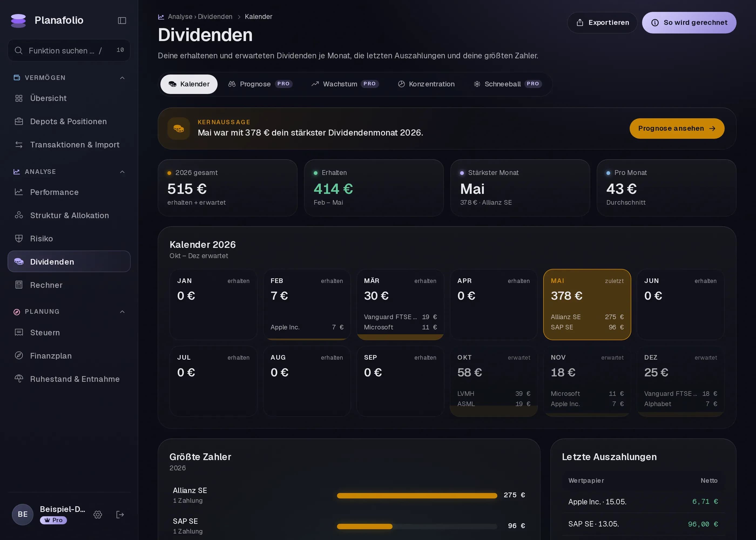Image resolution: width=756 pixels, height=540 pixels.
Task: Click Transaktionen & Import arrows icon
Action: (x=19, y=145)
